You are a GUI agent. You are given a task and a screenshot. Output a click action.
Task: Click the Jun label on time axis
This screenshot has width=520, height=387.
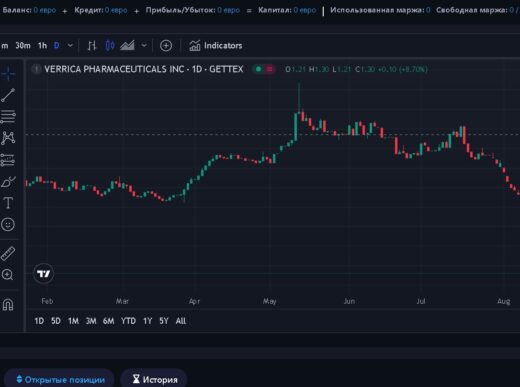349,301
